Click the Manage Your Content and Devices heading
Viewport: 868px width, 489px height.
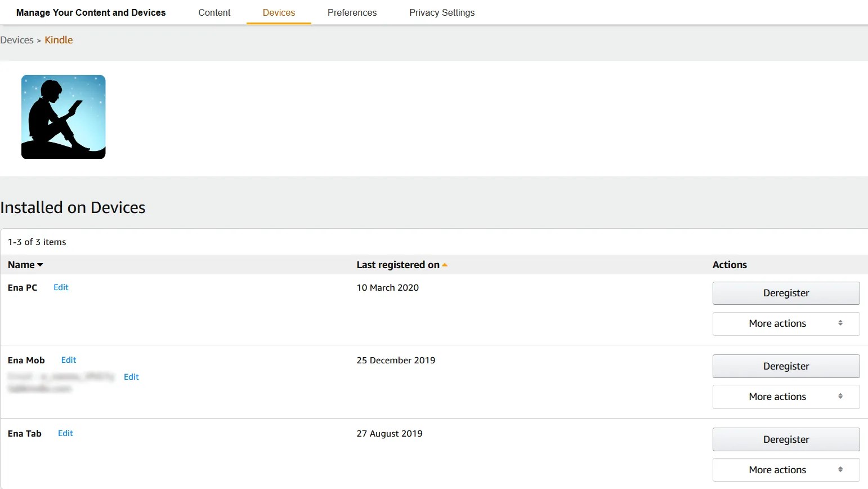[x=91, y=12]
